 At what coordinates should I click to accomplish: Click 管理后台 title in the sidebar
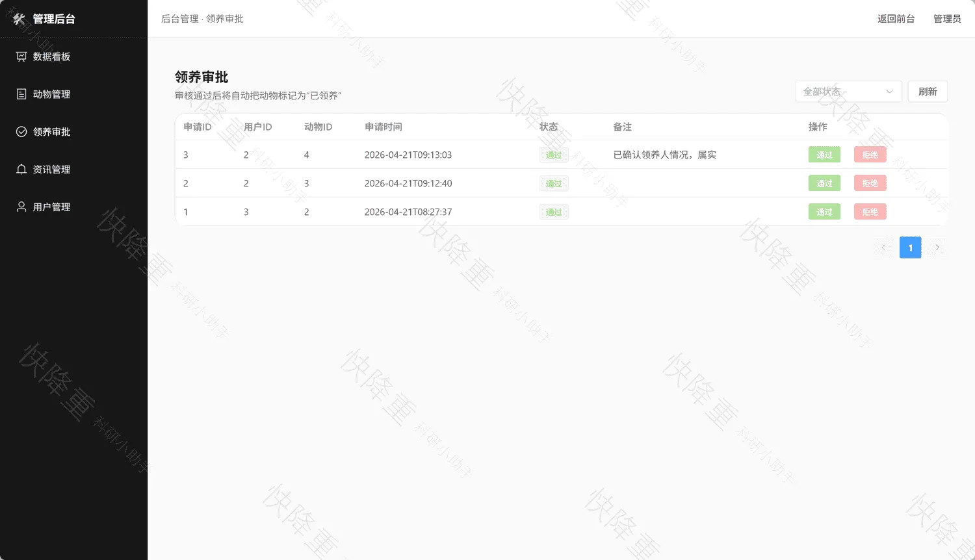coord(54,19)
